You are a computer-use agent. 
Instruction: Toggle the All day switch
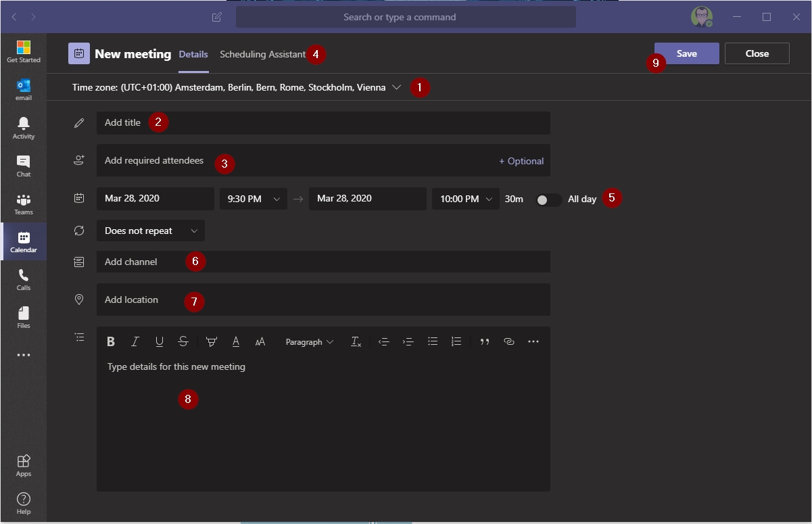pyautogui.click(x=548, y=199)
